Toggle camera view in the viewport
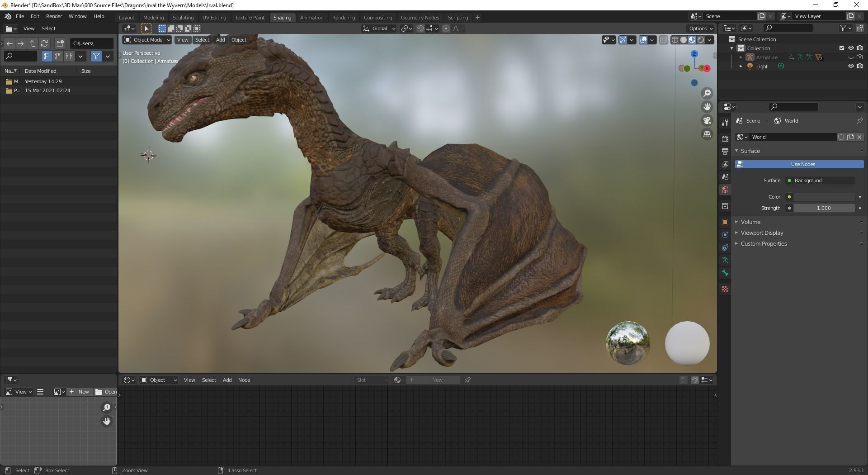 (x=707, y=120)
